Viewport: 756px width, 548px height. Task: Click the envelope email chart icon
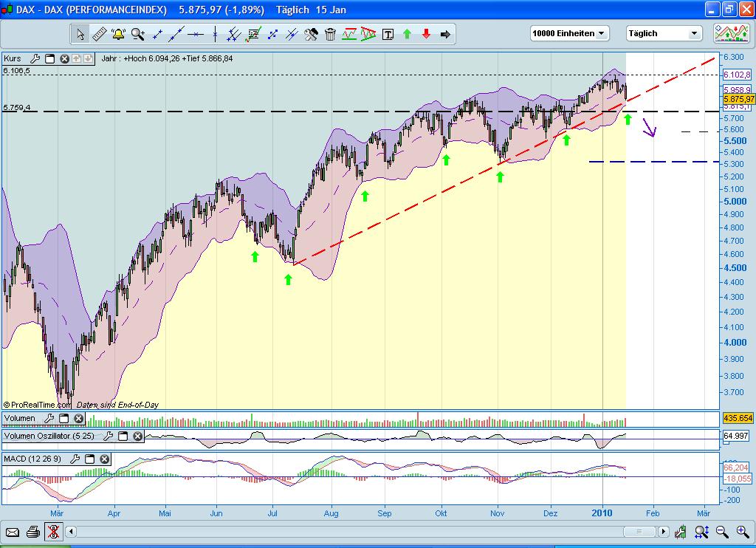(13, 532)
